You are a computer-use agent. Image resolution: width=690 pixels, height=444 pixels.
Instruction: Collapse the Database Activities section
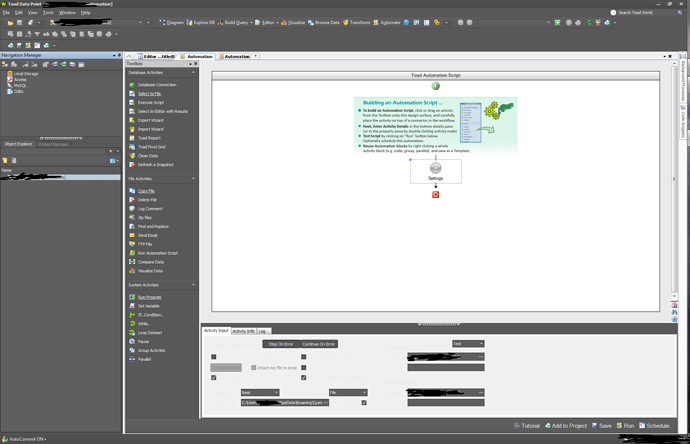tap(193, 73)
